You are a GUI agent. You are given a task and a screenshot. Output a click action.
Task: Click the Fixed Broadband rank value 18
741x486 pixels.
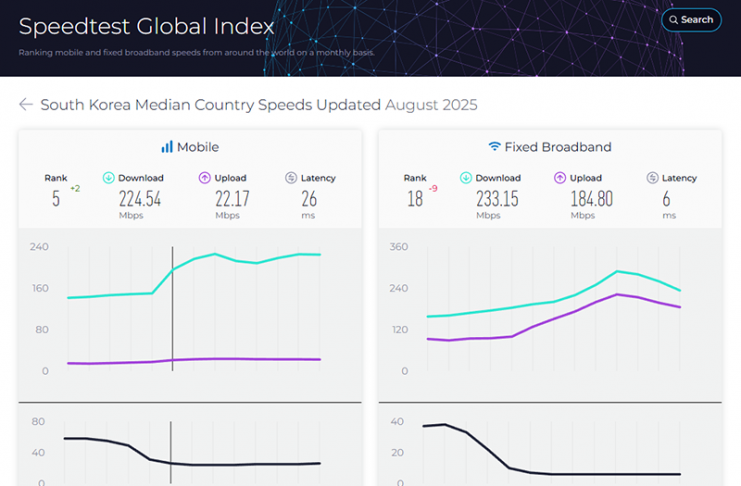pos(415,199)
